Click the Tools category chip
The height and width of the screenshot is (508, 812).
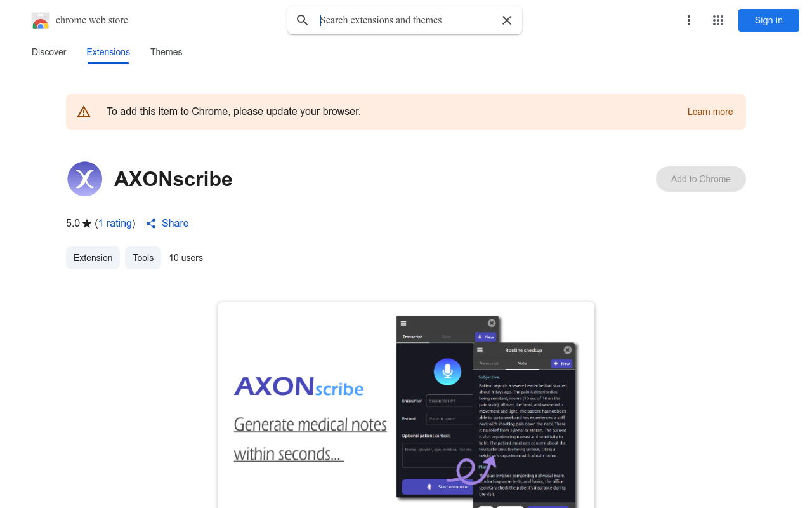(x=143, y=258)
